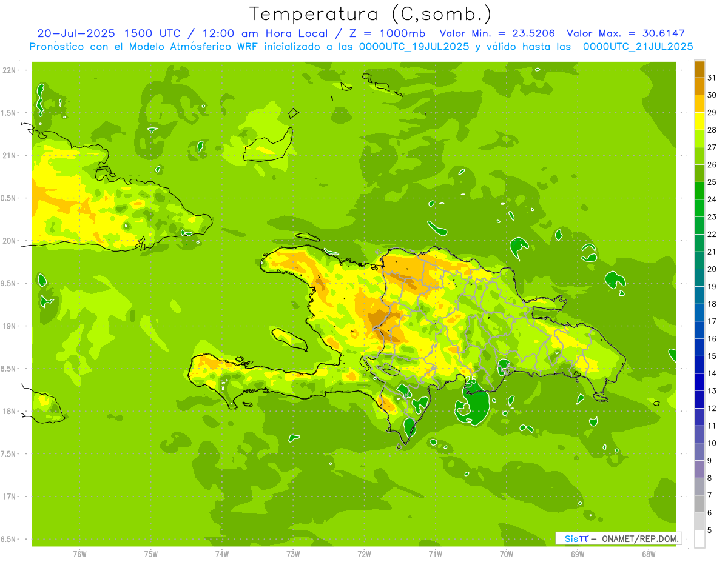Click the 22N latitude axis label
This screenshot has height=562, width=728.
[10, 70]
